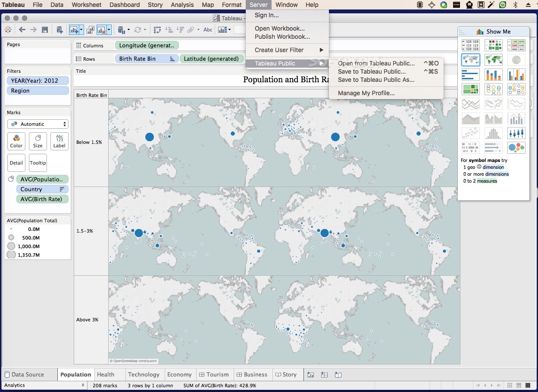Click the duplicate sheet toolbar icon
This screenshot has height=392, width=538.
tap(91, 30)
